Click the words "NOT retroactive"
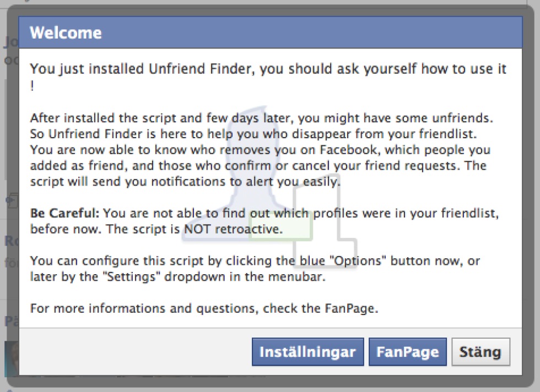Viewport: 540px width, 392px height. (233, 229)
